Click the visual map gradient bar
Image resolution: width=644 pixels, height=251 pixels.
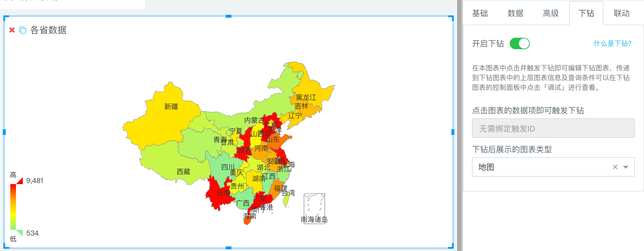click(13, 207)
